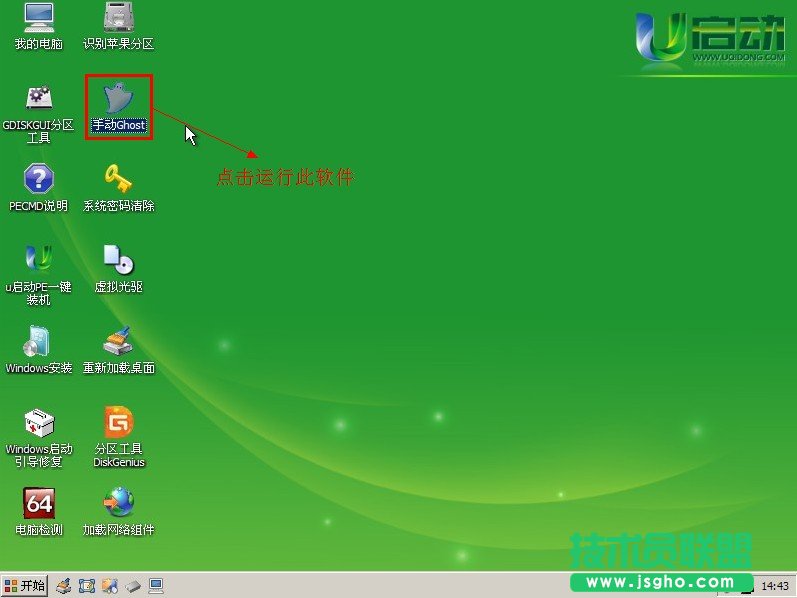Click the disk drive quick launch icon
Viewport: 797px width, 598px height.
133,585
